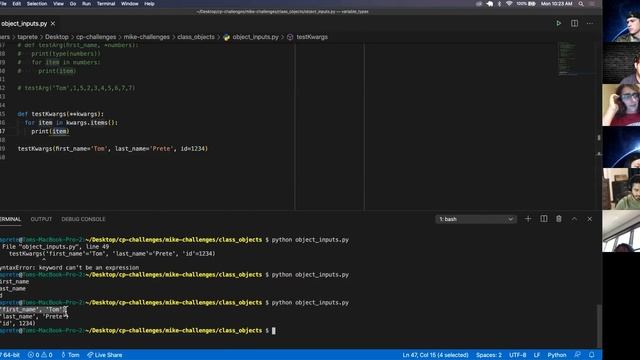This screenshot has width=640, height=360.
Task: Open the 1: bash terminal dropdown
Action: 476,219
